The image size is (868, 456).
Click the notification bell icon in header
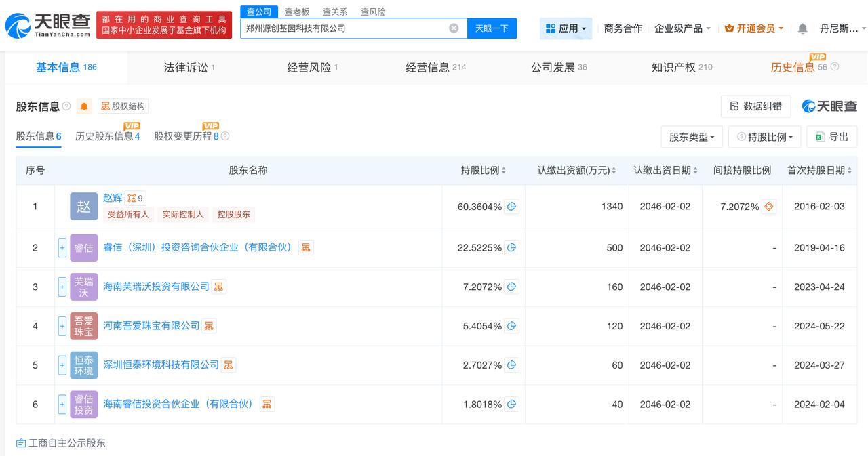click(x=802, y=28)
